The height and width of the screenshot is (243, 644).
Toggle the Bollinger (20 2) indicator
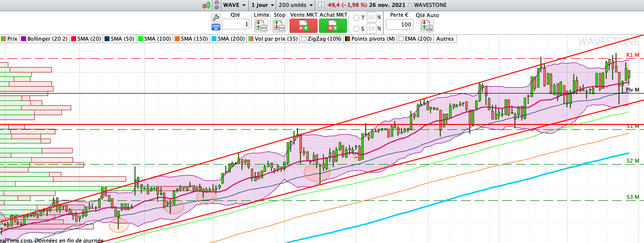click(45, 39)
